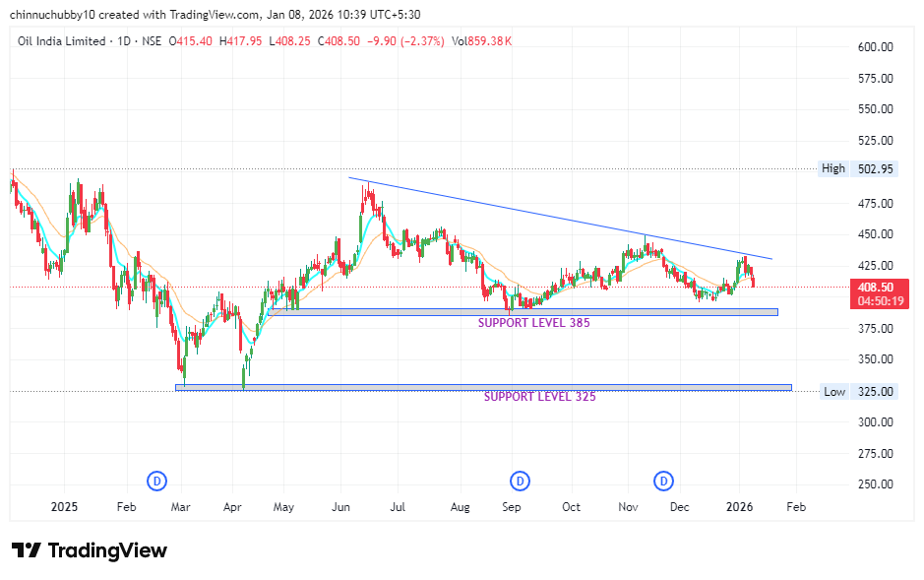Select the Oil India Limited symbol title
Viewport: 924px width, 580px height.
click(61, 41)
